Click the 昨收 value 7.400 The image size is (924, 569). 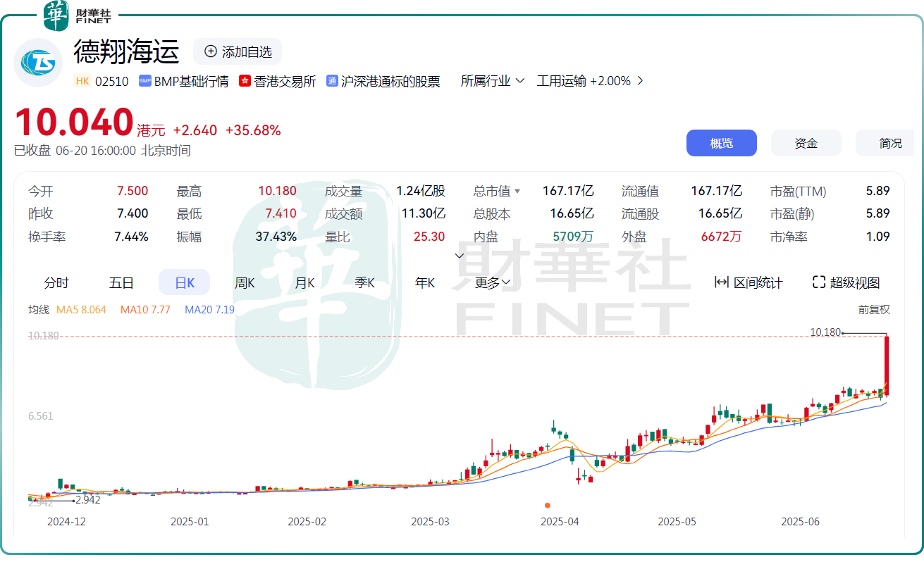[x=133, y=213]
